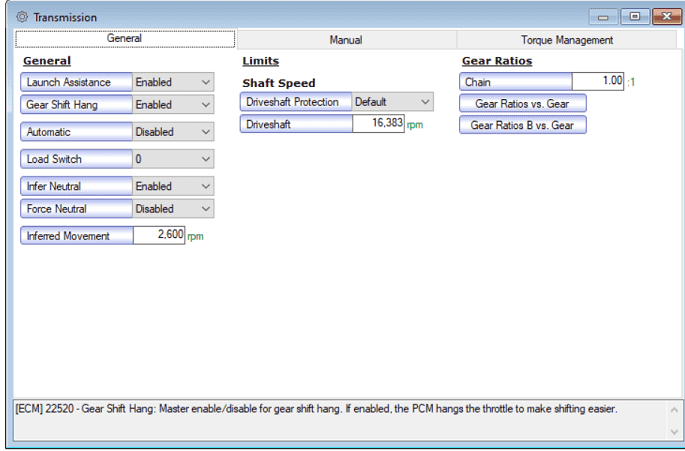Click the Limits section heading

click(x=261, y=61)
